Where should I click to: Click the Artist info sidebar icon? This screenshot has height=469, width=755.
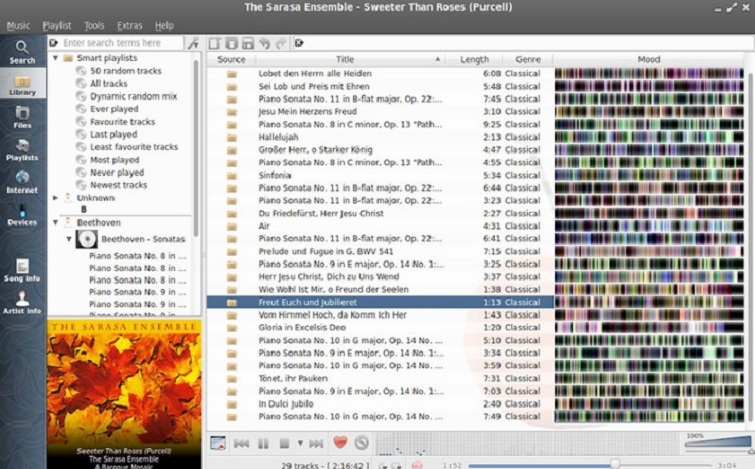pyautogui.click(x=22, y=302)
